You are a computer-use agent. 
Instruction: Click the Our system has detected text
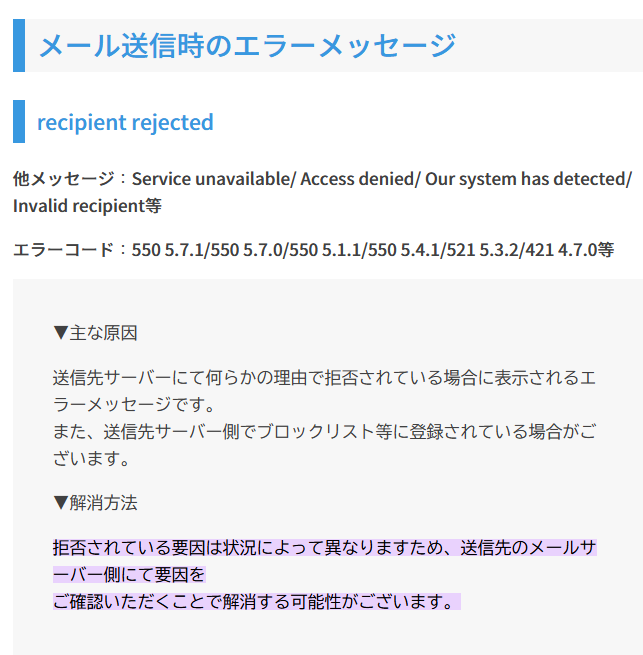(x=526, y=179)
